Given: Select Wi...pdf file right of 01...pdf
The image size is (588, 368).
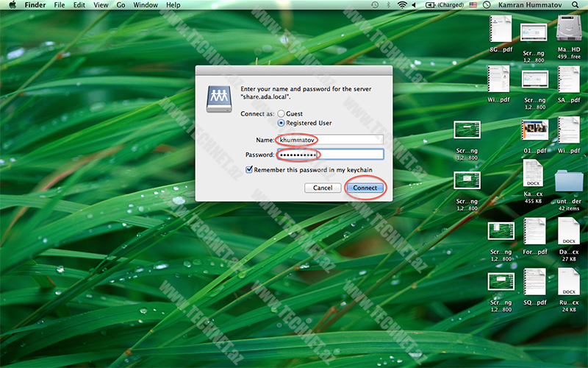Looking at the screenshot, I should point(568,130).
